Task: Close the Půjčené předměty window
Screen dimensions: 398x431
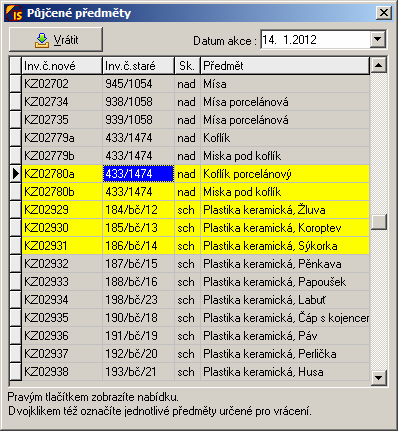Action: click(x=384, y=13)
